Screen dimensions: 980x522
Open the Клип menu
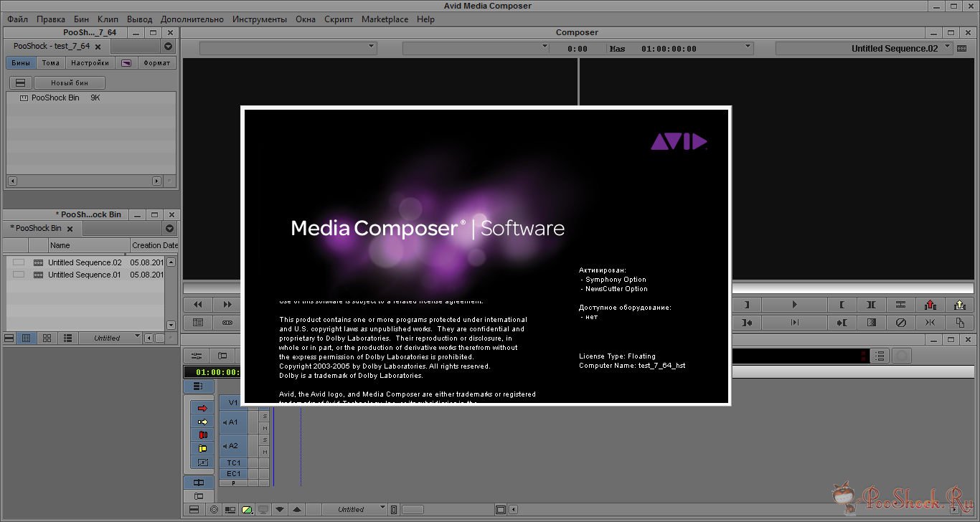click(108, 19)
